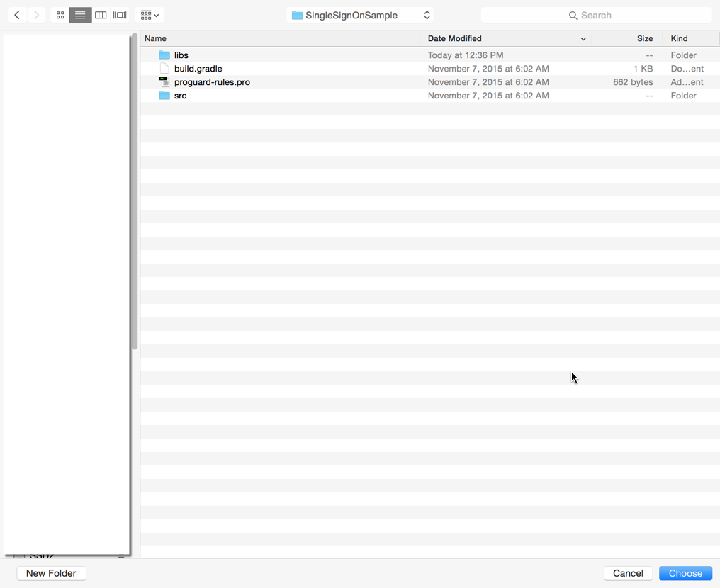This screenshot has height=588, width=720.
Task: Click the Search field
Action: [596, 15]
